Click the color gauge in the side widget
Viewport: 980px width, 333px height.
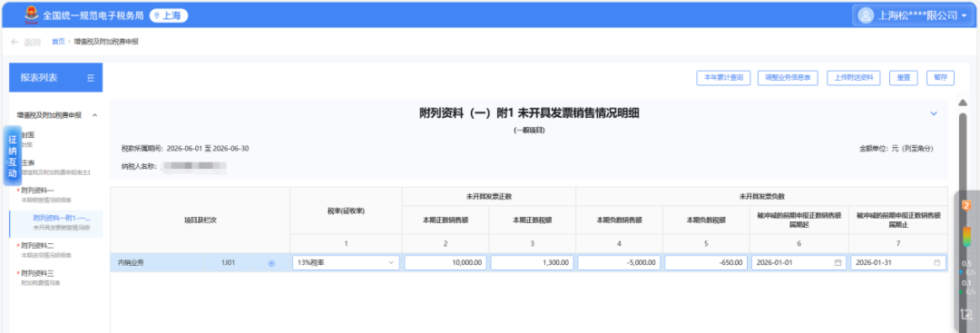pos(966,238)
